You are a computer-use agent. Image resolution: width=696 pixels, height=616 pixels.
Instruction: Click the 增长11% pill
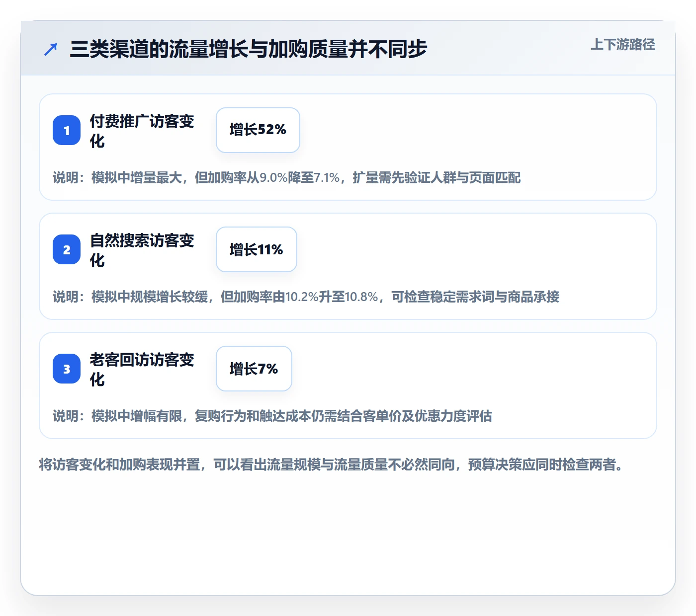[x=257, y=249]
